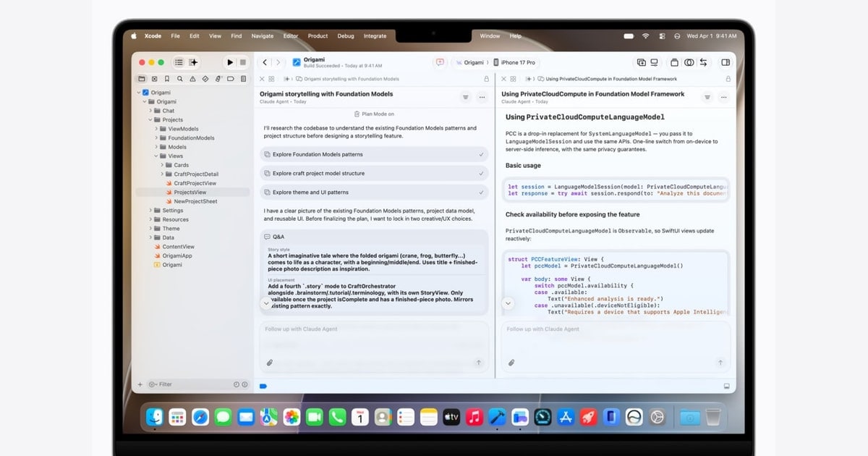Open the coding assistant sparkle button in toolbar

point(193,62)
